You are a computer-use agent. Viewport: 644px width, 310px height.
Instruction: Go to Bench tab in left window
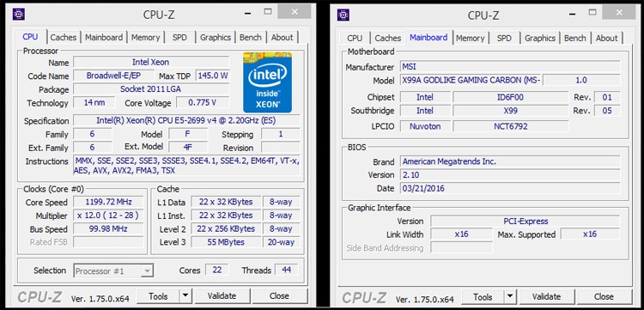pos(251,38)
